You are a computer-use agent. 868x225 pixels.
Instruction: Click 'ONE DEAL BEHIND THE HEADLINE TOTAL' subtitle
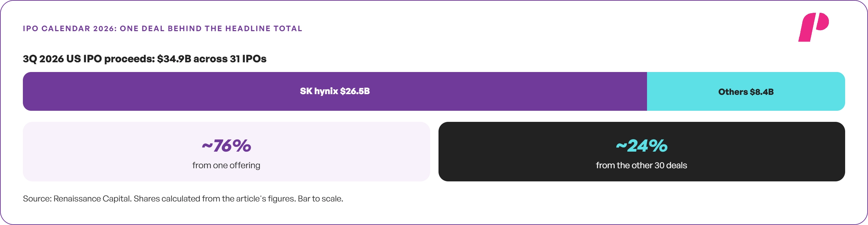(211, 28)
